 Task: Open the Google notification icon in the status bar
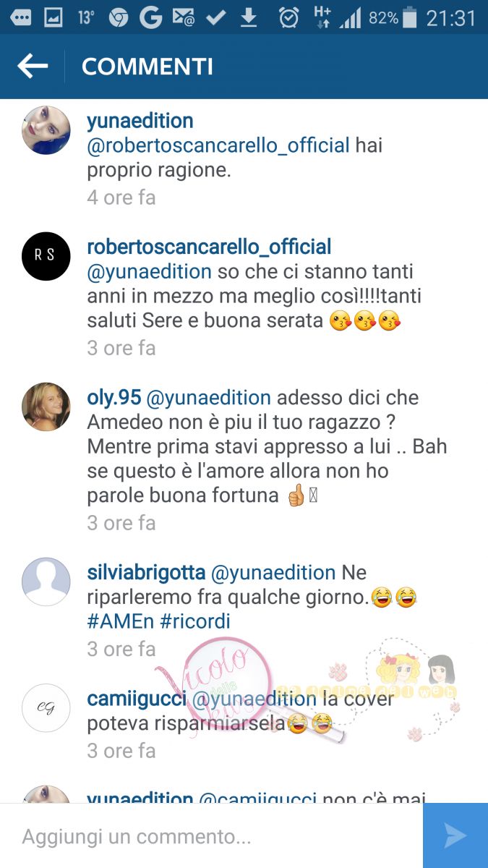click(150, 17)
